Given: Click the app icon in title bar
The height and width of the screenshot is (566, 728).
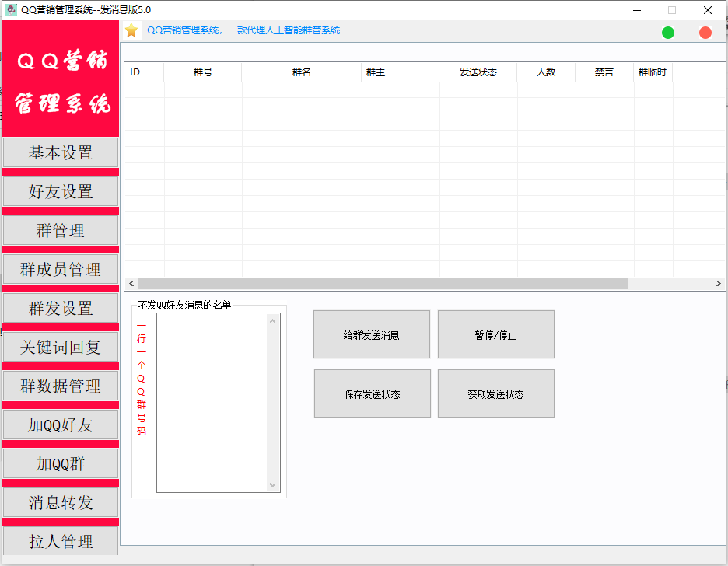Looking at the screenshot, I should 11,10.
